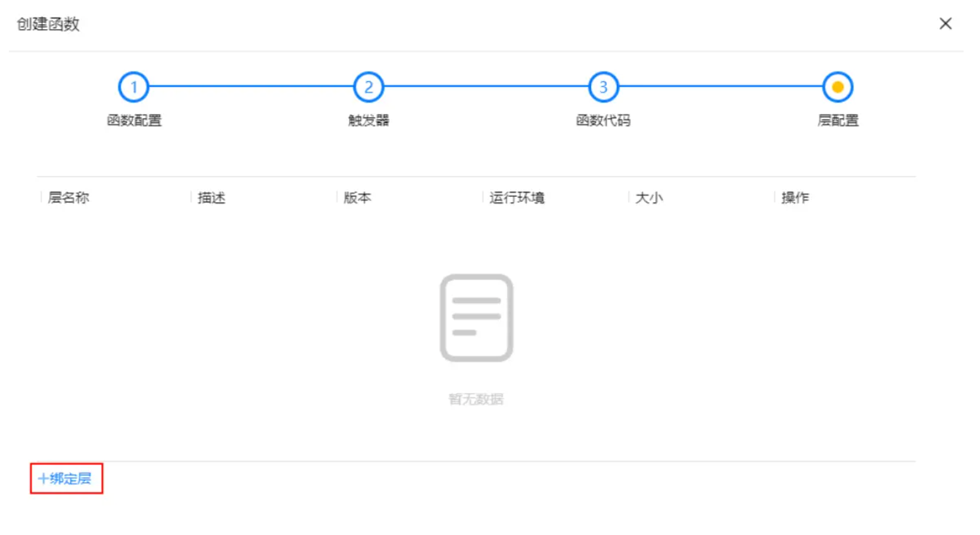Click the 大小 column header
This screenshot has height=535, width=980.
[x=648, y=197]
